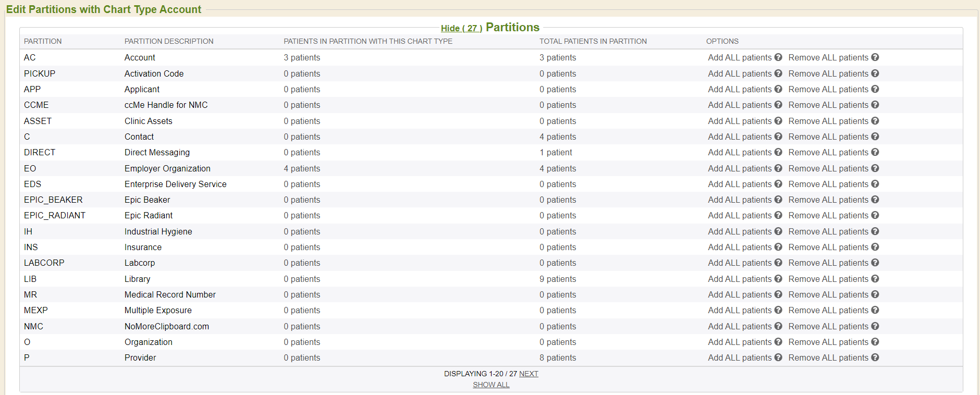The height and width of the screenshot is (395, 980).
Task: Go to NEXT page of partitions
Action: click(529, 374)
